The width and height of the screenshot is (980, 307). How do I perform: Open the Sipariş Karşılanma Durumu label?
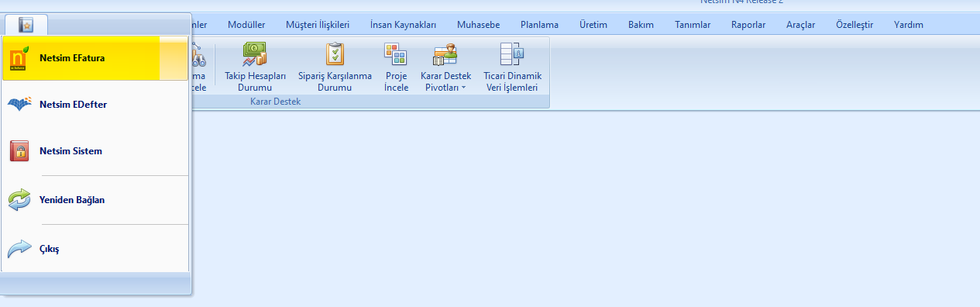pos(335,81)
